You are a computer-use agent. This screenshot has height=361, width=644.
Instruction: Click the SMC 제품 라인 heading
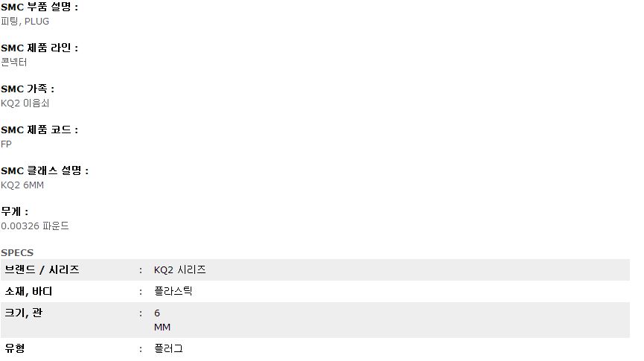[x=39, y=48]
